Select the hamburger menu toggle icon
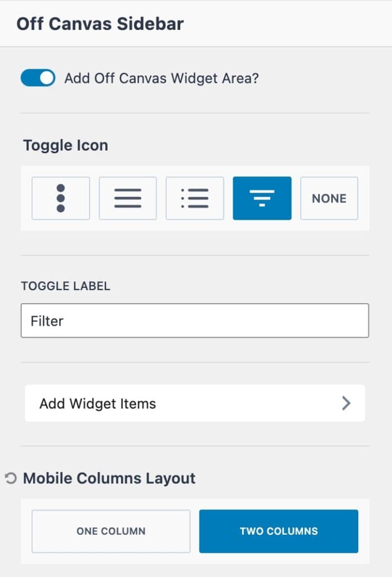 click(x=128, y=198)
